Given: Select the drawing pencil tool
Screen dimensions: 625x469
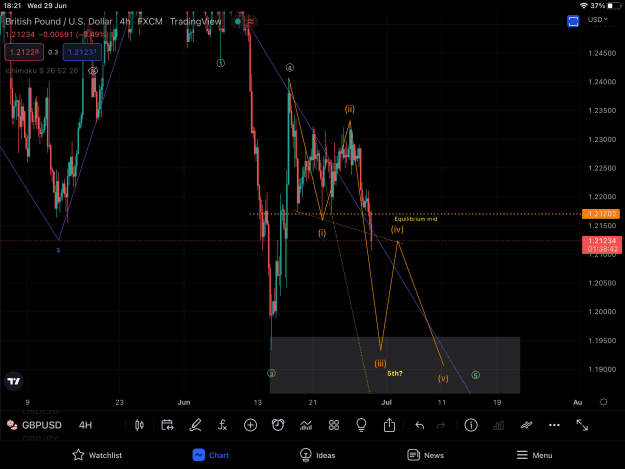Looking at the screenshot, I should [195, 425].
